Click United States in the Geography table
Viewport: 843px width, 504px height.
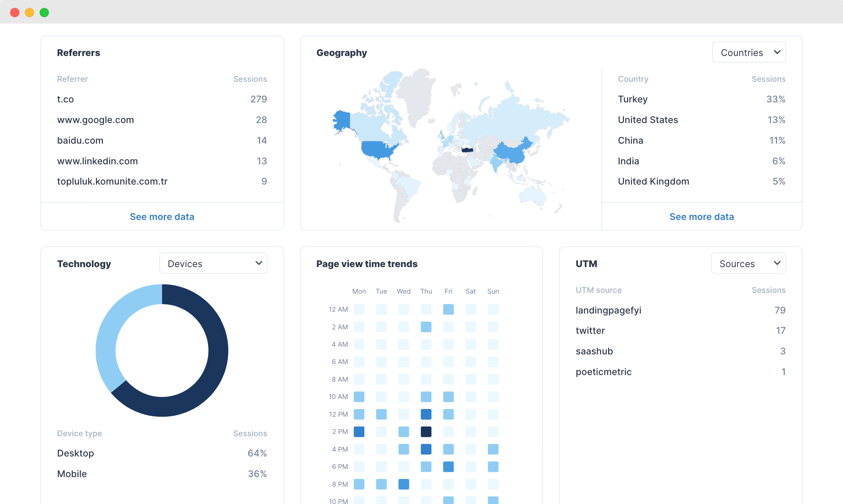click(x=648, y=119)
